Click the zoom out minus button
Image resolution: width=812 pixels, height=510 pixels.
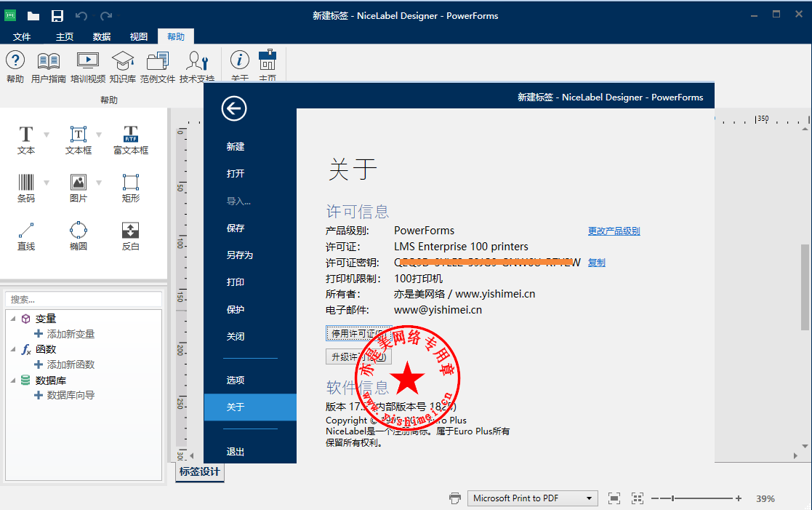655,498
